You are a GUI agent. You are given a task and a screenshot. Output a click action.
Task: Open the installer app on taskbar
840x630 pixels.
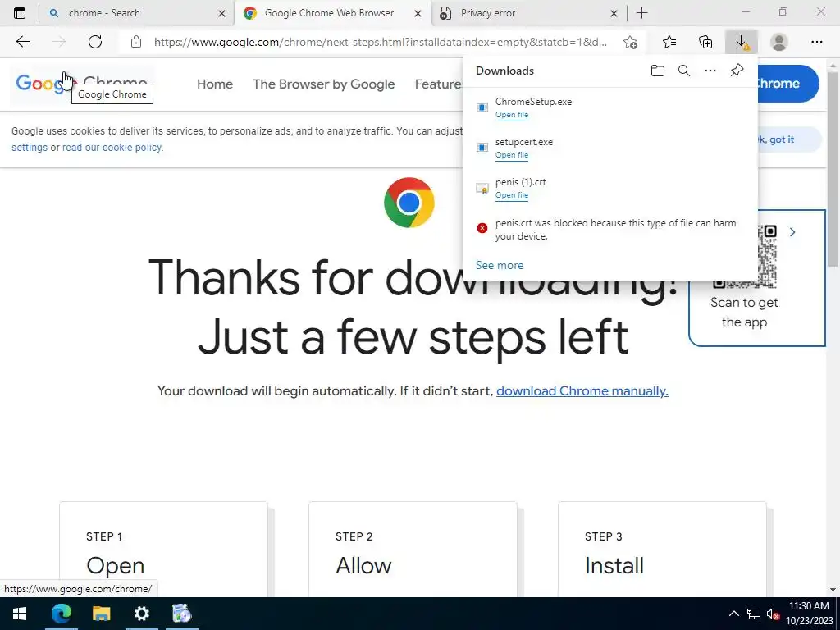tap(181, 614)
